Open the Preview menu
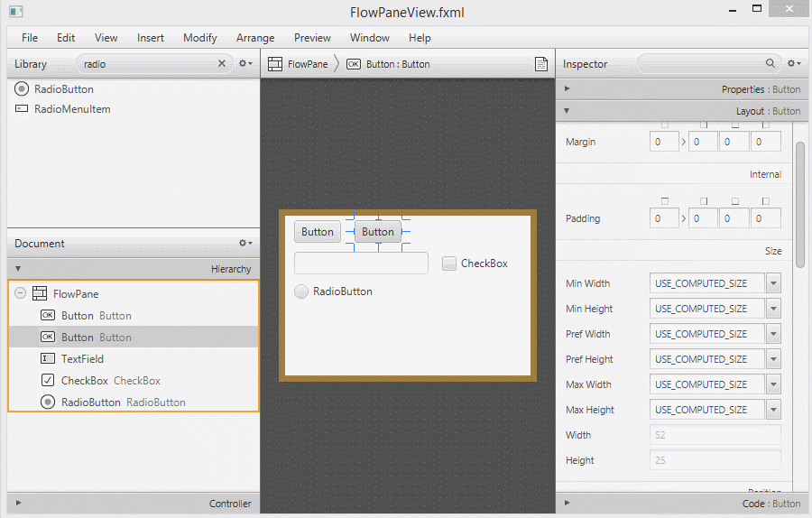The image size is (812, 518). pyautogui.click(x=312, y=38)
